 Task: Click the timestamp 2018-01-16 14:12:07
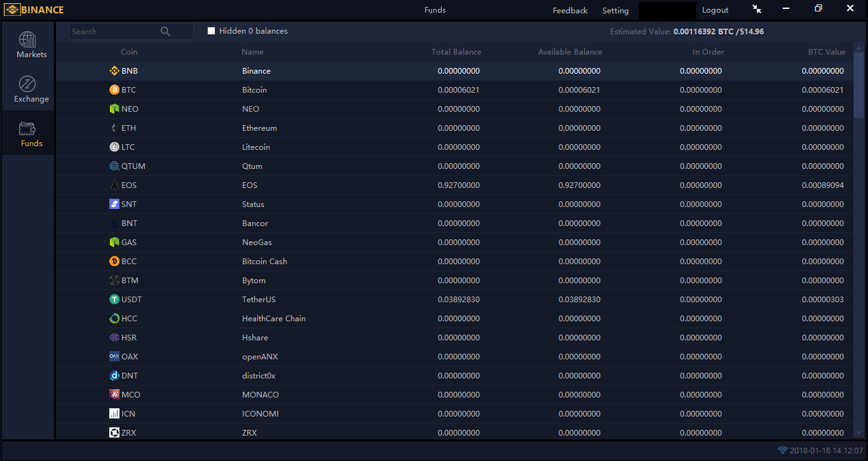(826, 451)
